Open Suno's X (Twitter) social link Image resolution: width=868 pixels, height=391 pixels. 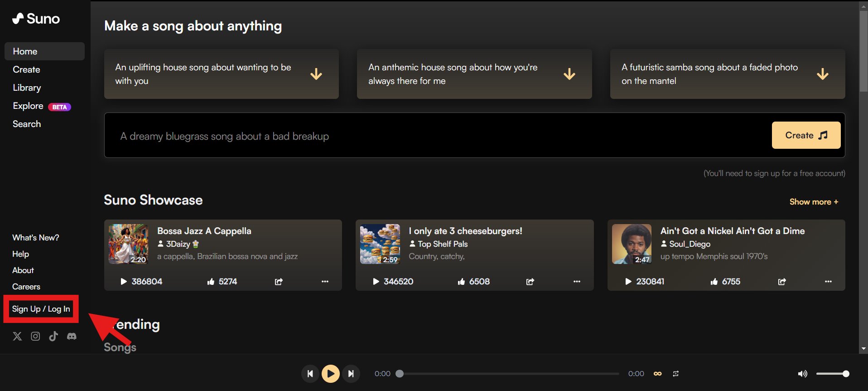coord(17,336)
